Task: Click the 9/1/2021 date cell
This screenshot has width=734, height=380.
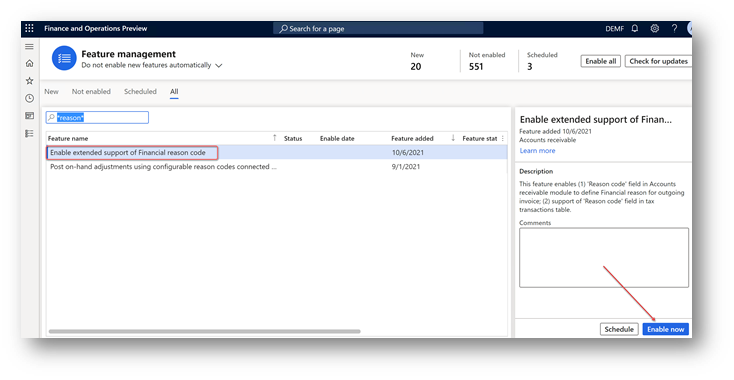Action: (406, 167)
